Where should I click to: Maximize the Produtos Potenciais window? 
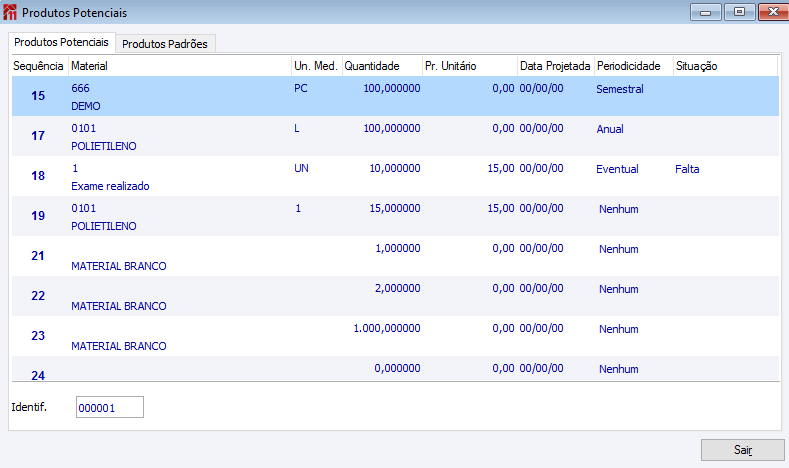(x=739, y=12)
